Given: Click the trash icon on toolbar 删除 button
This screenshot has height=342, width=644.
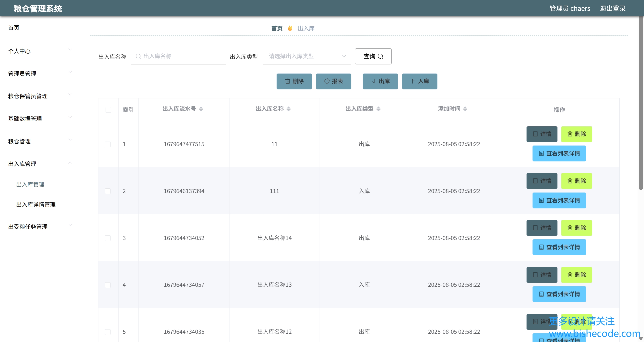Looking at the screenshot, I should pyautogui.click(x=287, y=81).
